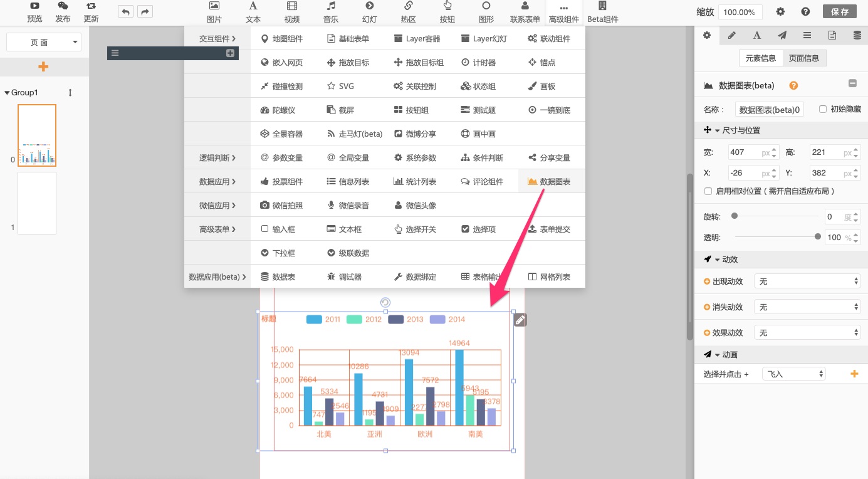Screen dimensions: 868x479
Task: Enable the 初始隐藏 checkbox
Action: coord(823,109)
